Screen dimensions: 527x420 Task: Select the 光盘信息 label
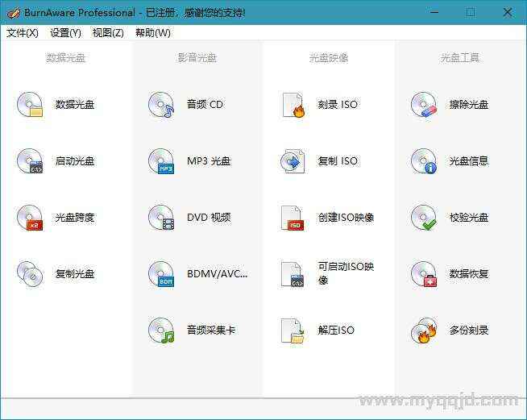coord(469,161)
